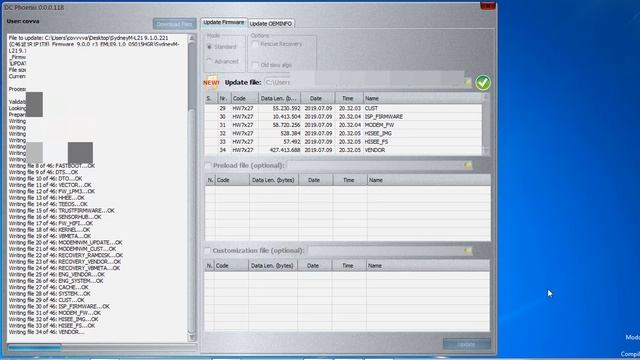Click the log panel scroll up arrow
640x360 pixels.
tap(192, 38)
